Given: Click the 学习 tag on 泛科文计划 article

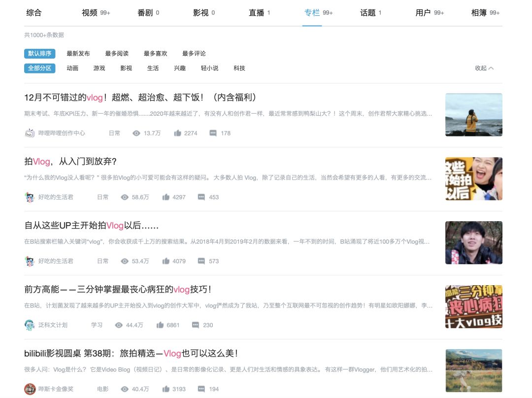Looking at the screenshot, I should click(x=97, y=325).
